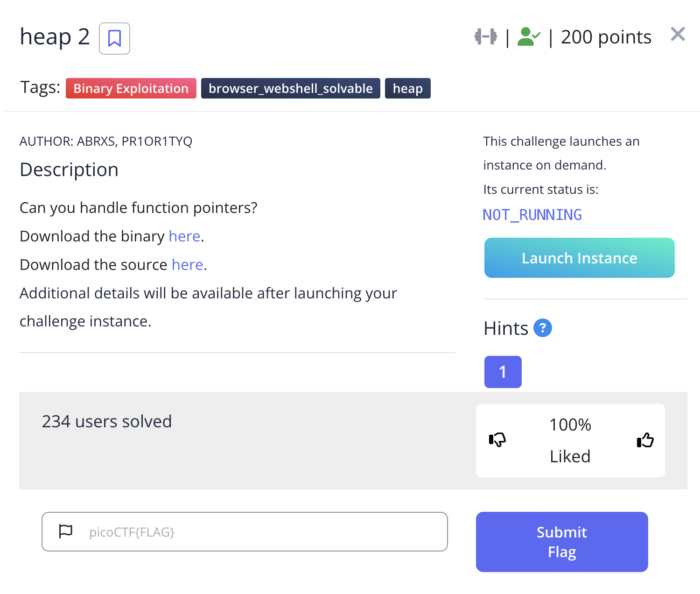Click the NOT_RUNNING status text

point(532,215)
